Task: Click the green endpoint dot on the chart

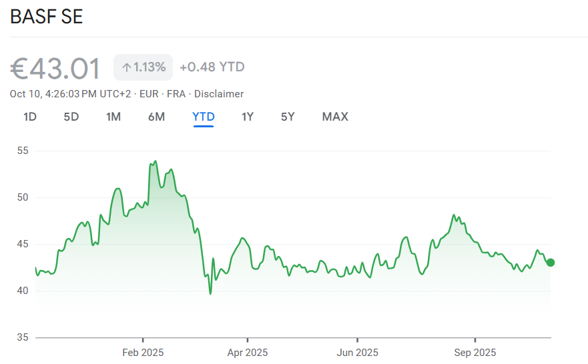Action: [x=551, y=263]
